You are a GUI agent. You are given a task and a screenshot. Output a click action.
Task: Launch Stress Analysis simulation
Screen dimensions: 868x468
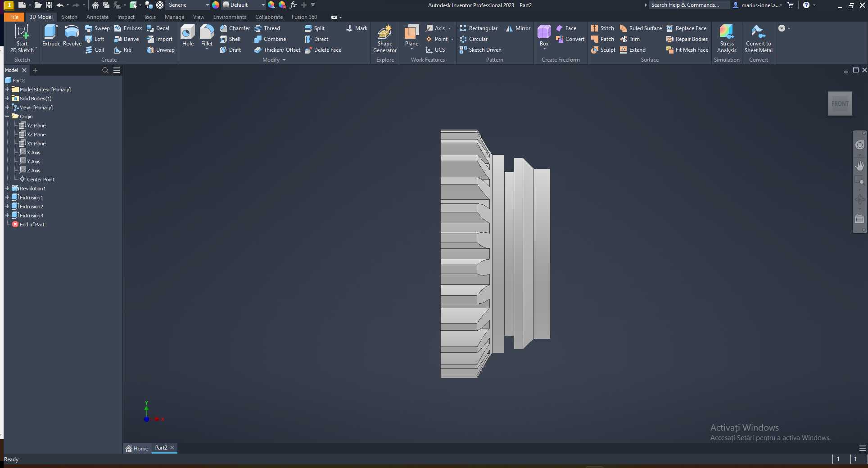(x=727, y=39)
